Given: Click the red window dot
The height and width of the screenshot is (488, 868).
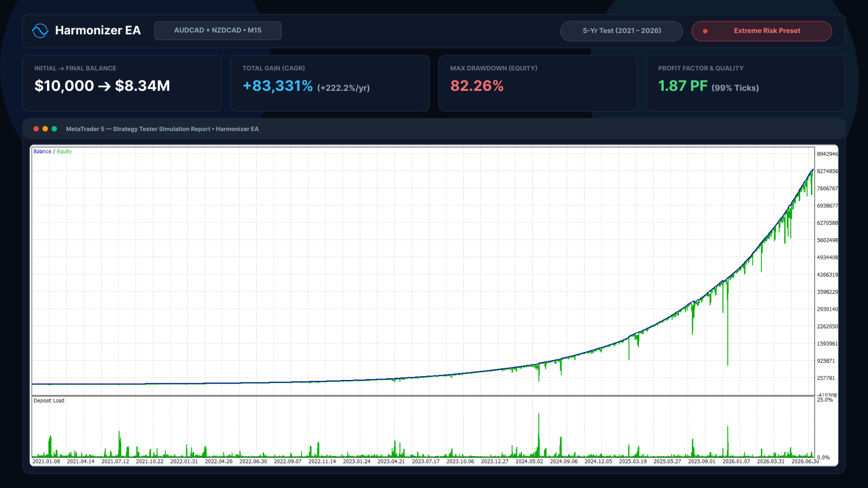Looking at the screenshot, I should [x=36, y=129].
